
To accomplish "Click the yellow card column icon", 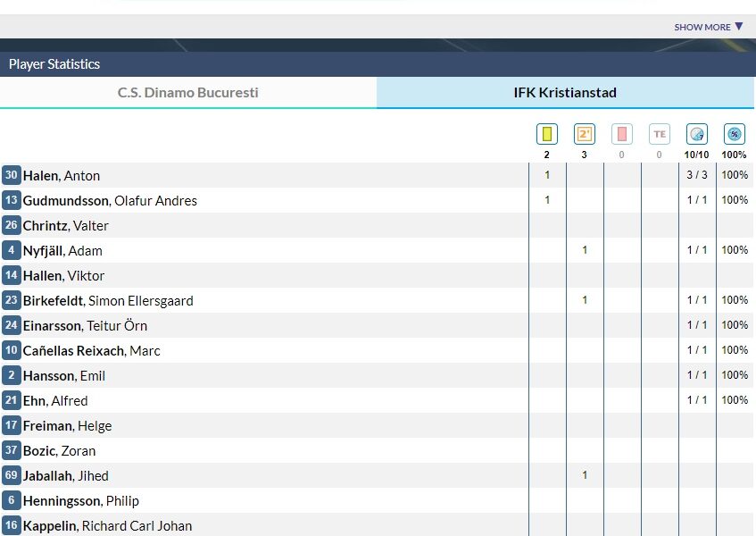I will click(x=547, y=134).
